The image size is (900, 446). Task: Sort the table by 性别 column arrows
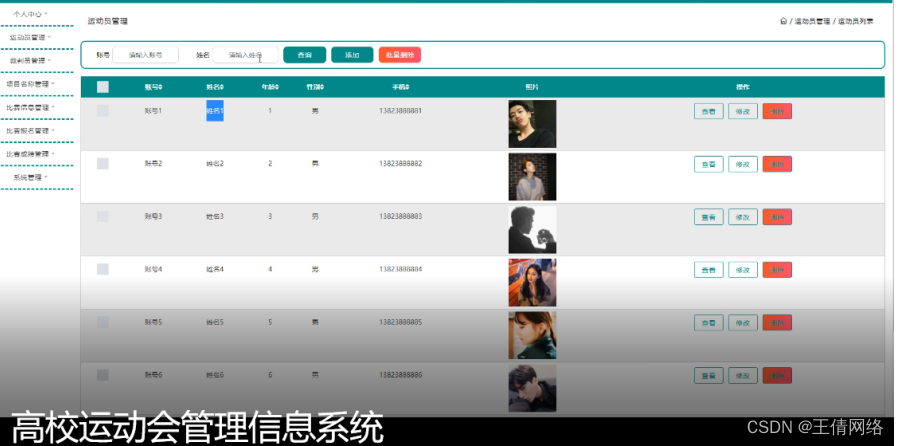click(322, 87)
